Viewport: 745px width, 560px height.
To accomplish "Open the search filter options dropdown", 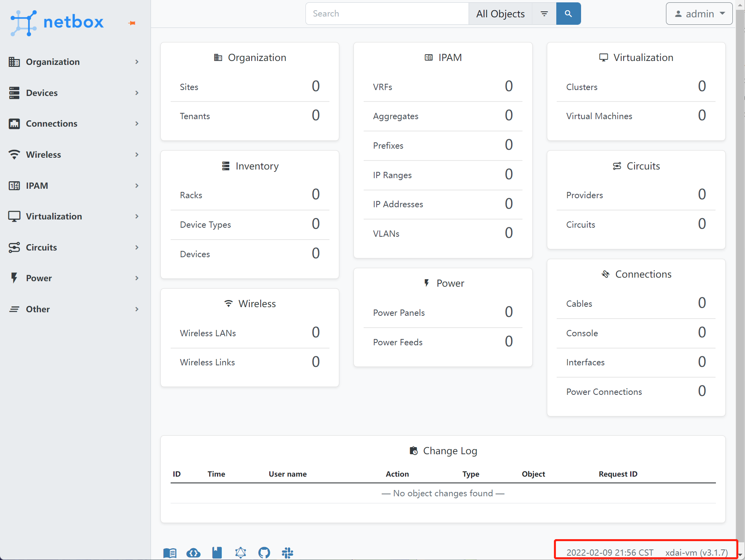I will [x=544, y=14].
